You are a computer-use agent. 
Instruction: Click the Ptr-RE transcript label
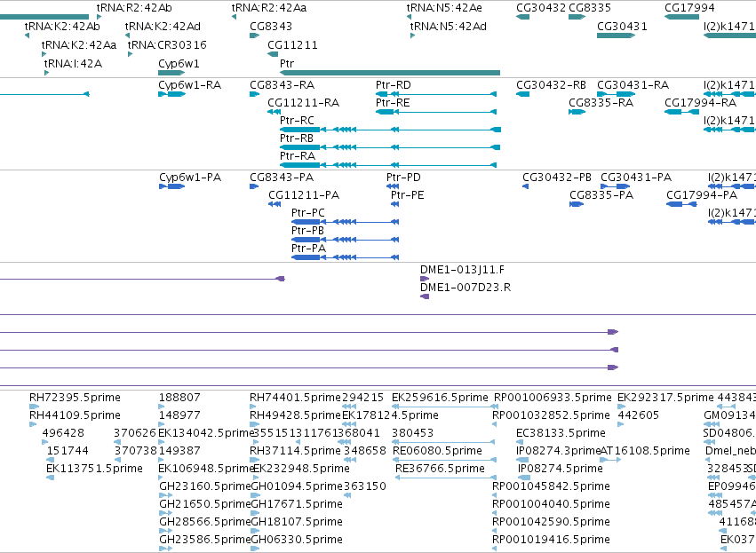tap(393, 103)
